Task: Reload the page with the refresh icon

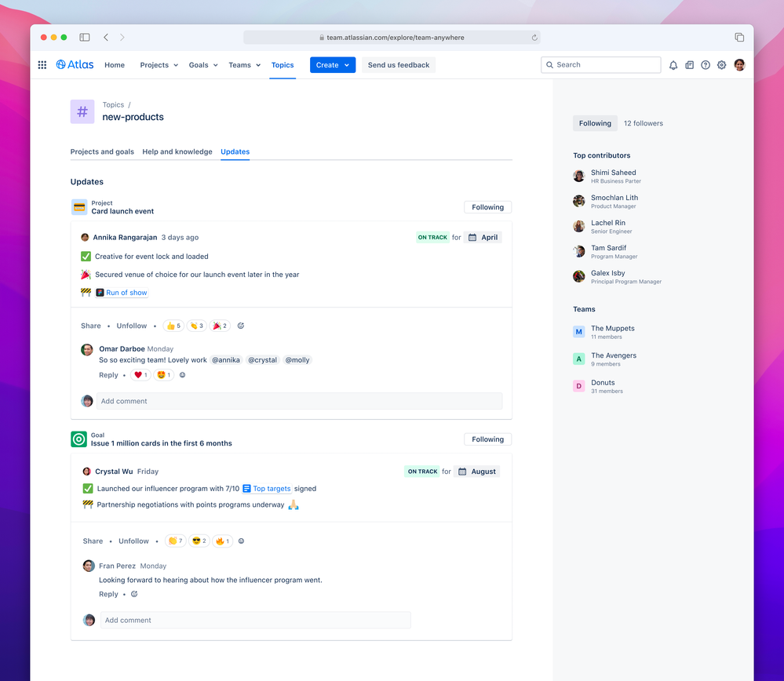Action: (x=534, y=38)
